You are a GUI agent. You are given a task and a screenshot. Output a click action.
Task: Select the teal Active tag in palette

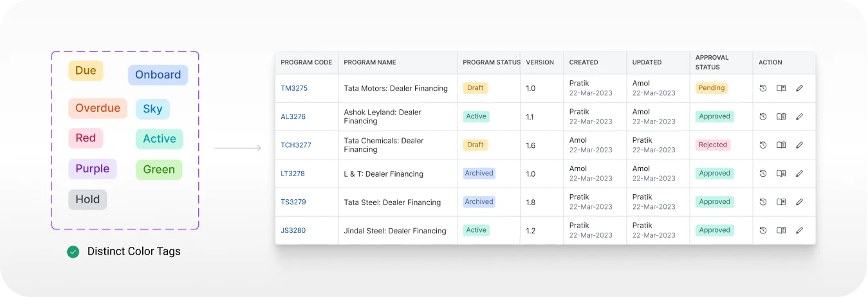tap(160, 139)
